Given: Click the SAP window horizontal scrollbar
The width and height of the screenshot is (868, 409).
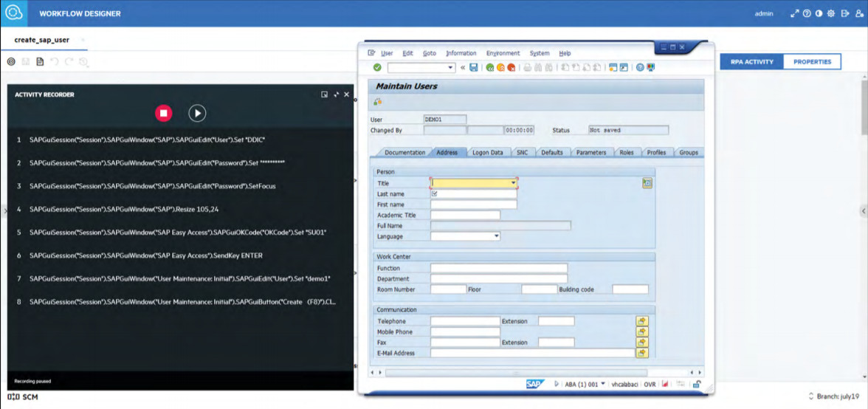Looking at the screenshot, I should (517, 373).
